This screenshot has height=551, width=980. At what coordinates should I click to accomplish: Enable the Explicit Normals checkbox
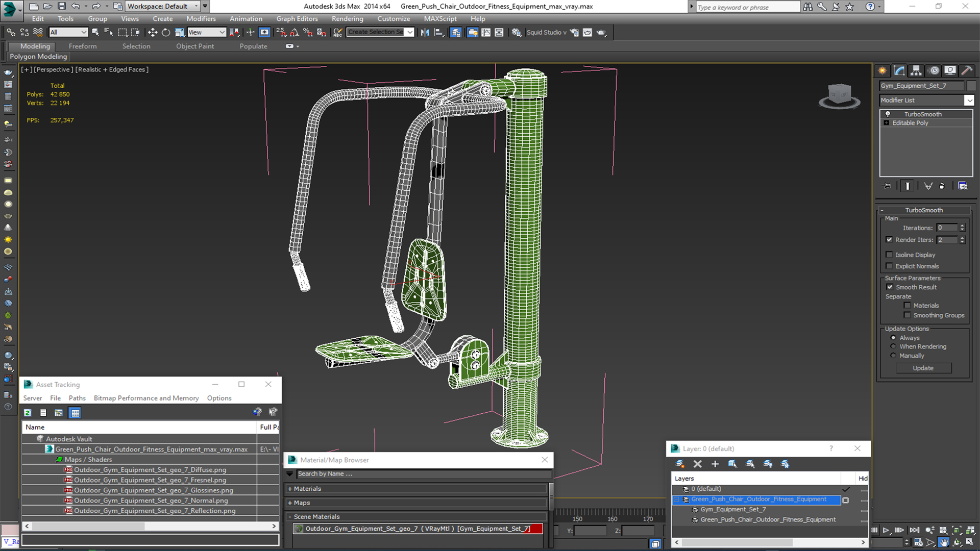pyautogui.click(x=889, y=266)
